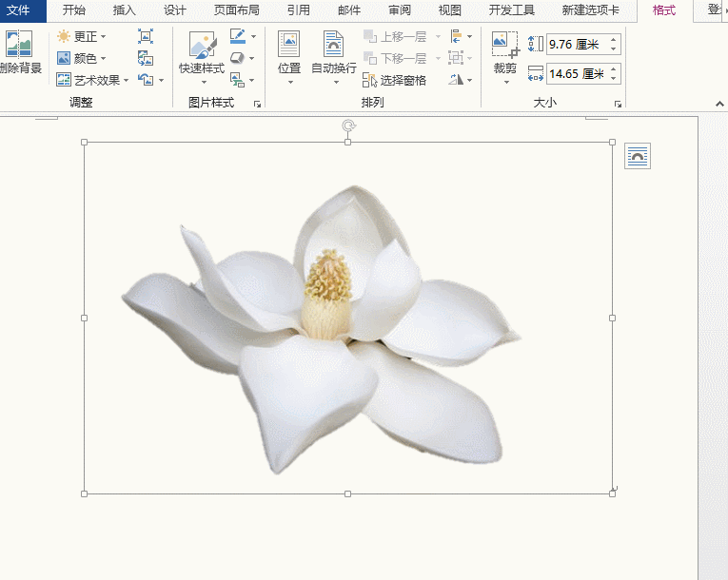Image resolution: width=728 pixels, height=580 pixels.
Task: Click the 调整 group label
Action: [x=81, y=103]
